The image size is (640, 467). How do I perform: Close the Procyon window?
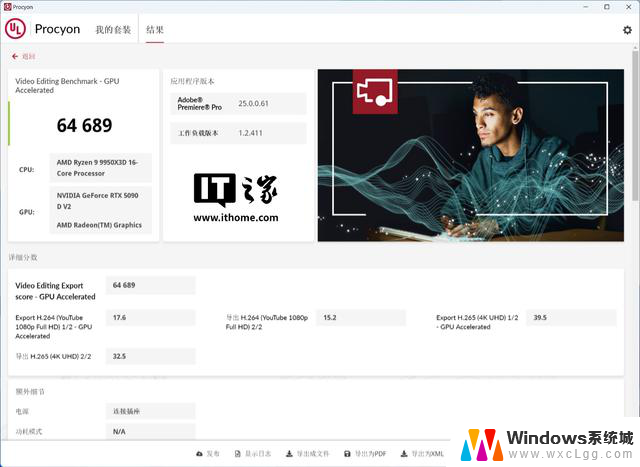(629, 7)
